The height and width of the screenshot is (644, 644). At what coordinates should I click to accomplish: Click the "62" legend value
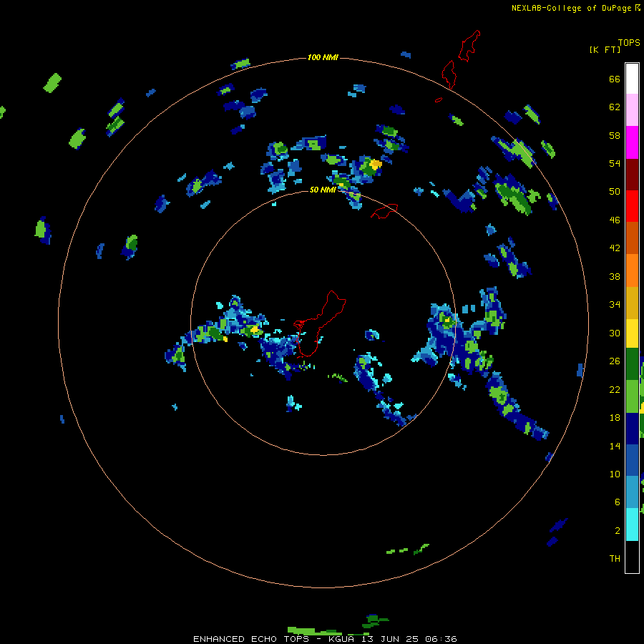[615, 107]
